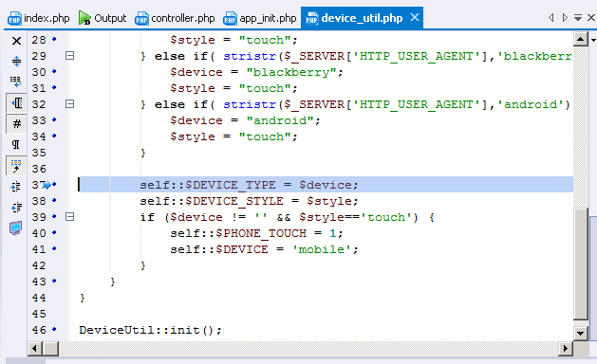Click the horizontal scrollbar left arrow
Image resolution: width=597 pixels, height=364 pixels.
coord(35,348)
